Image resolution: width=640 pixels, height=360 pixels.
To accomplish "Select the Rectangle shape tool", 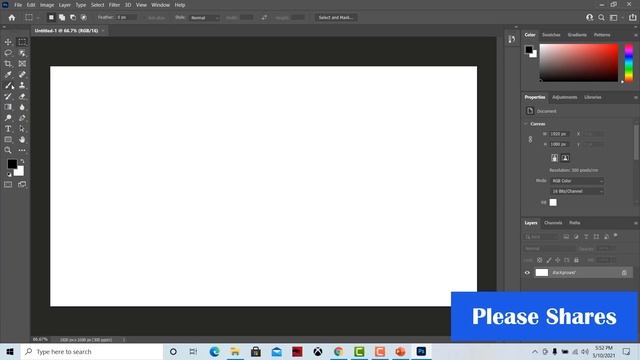I will point(8,140).
